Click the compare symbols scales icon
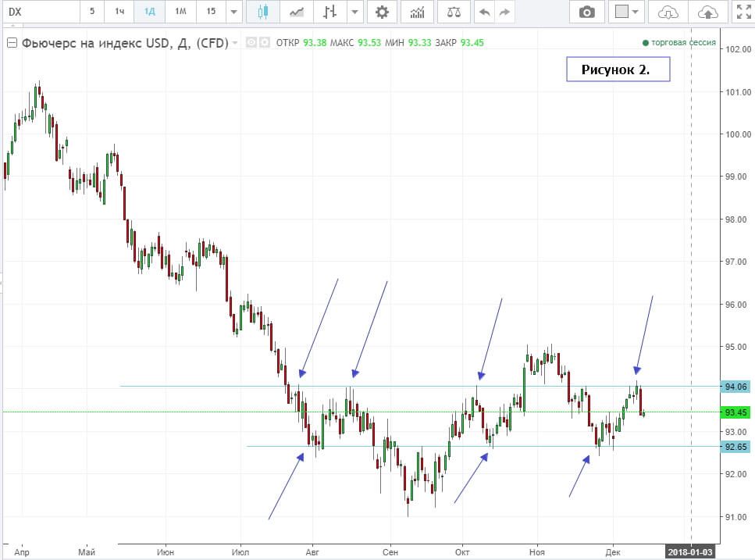755x560 pixels. 454,12
